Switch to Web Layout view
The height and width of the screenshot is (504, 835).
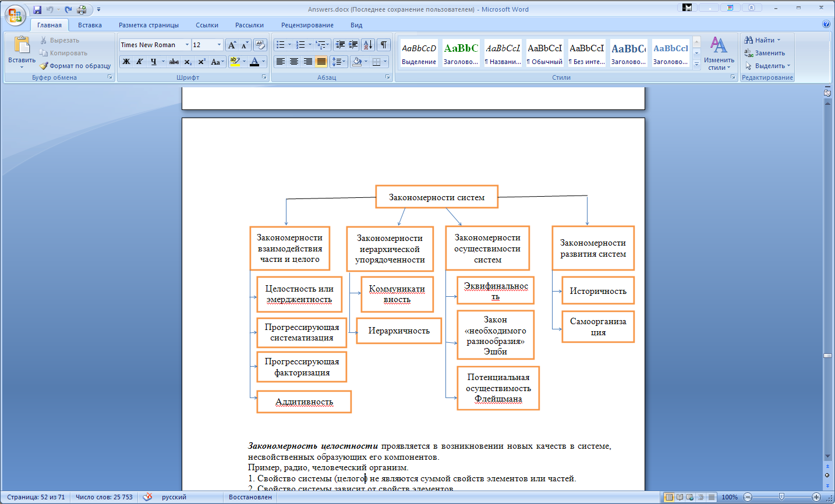(690, 497)
